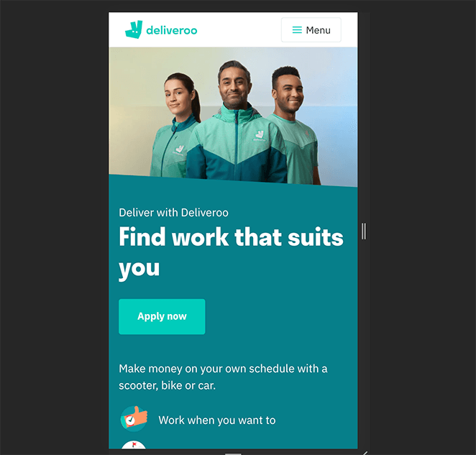
Task: Click the corner diagonal resize handle
Action: coord(365,453)
